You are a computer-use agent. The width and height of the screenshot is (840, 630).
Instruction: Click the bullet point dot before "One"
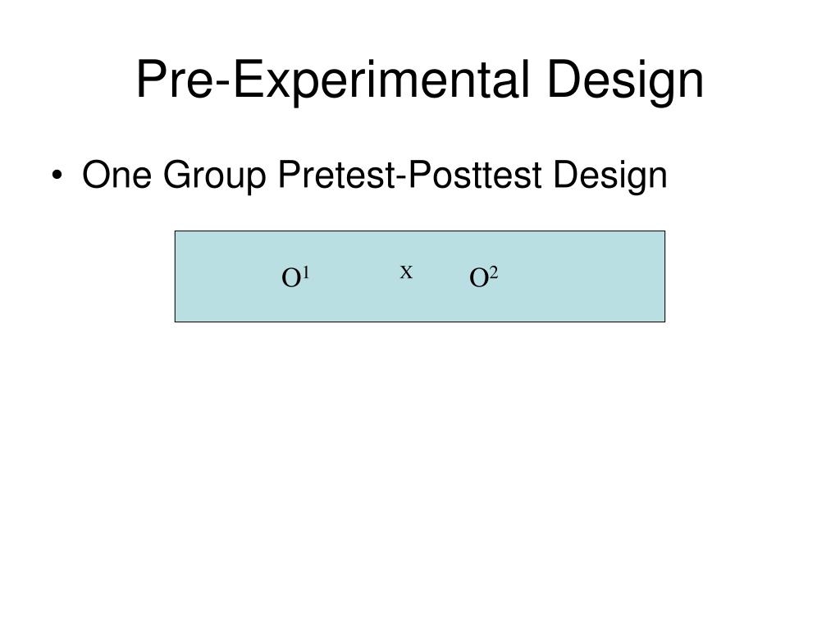pyautogui.click(x=57, y=176)
